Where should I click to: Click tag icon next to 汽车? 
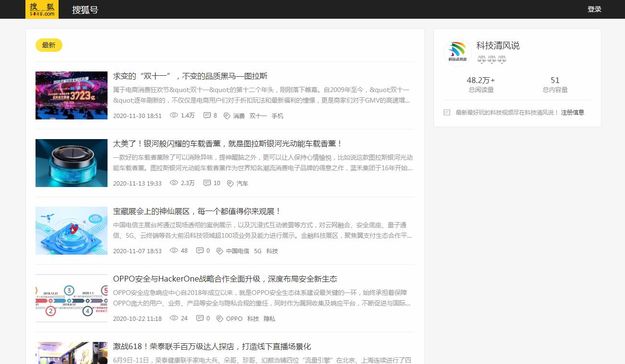coord(230,183)
